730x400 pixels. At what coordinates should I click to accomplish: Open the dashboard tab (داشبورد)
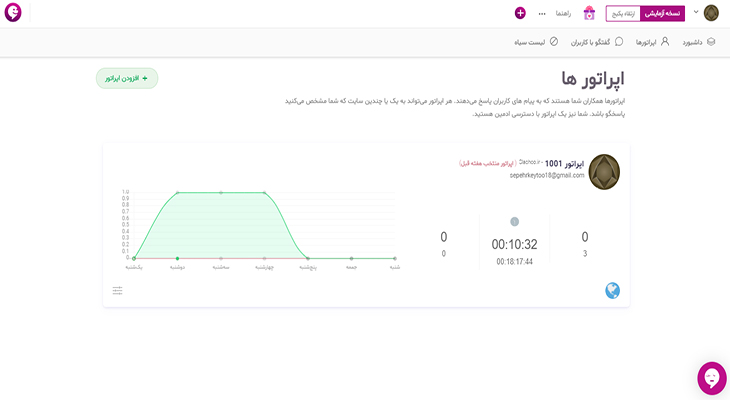(699, 42)
